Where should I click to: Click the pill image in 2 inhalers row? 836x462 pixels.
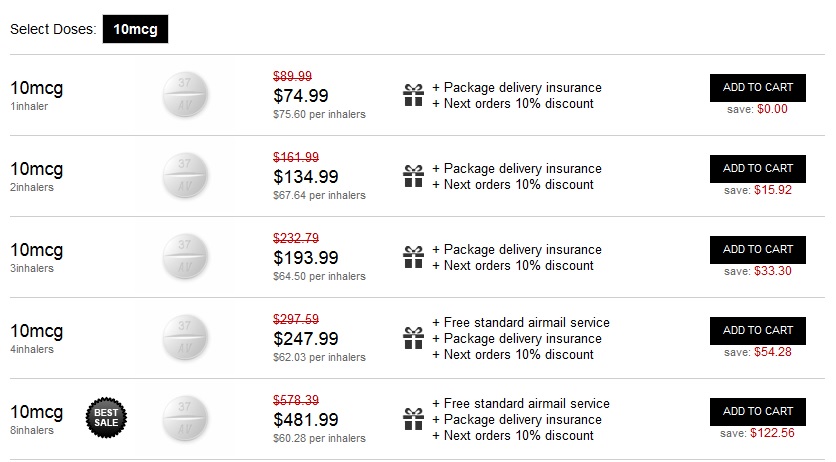point(185,176)
